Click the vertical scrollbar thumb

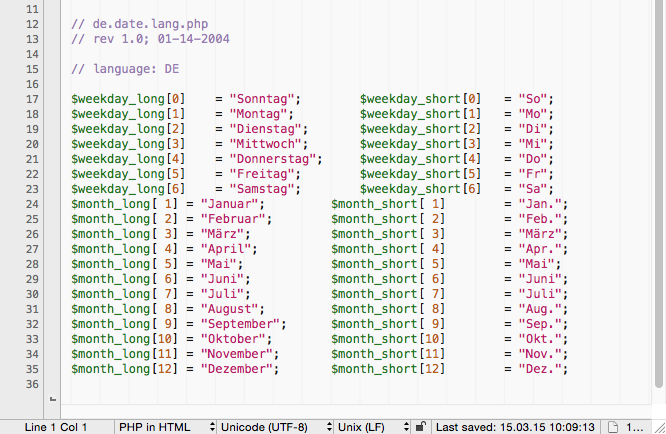(x=658, y=200)
